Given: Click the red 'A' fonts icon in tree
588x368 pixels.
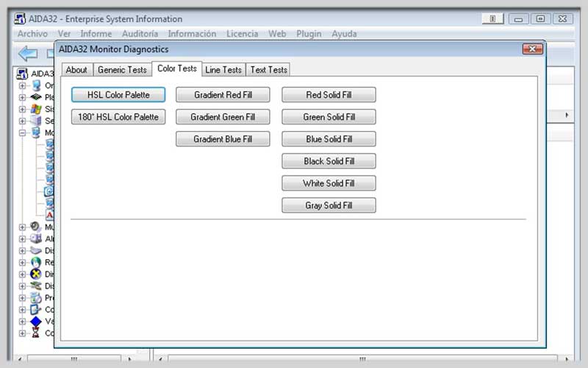Looking at the screenshot, I should point(49,215).
